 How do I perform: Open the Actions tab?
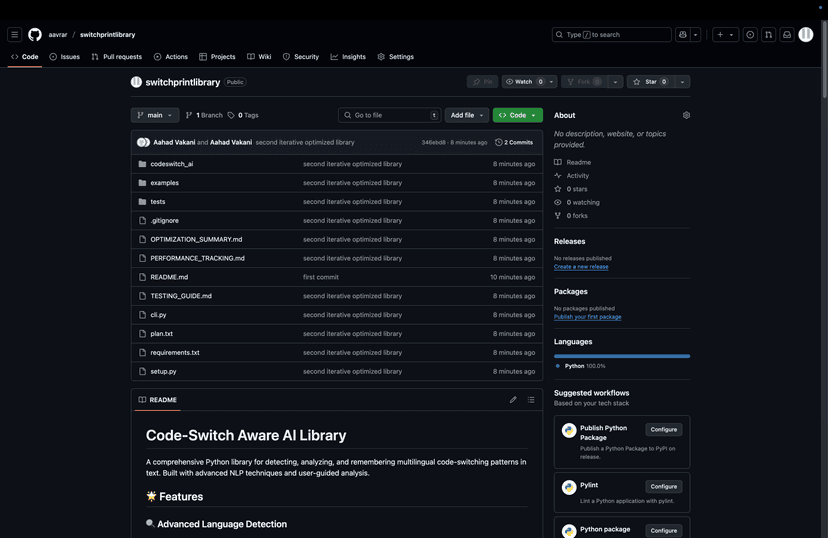click(171, 56)
